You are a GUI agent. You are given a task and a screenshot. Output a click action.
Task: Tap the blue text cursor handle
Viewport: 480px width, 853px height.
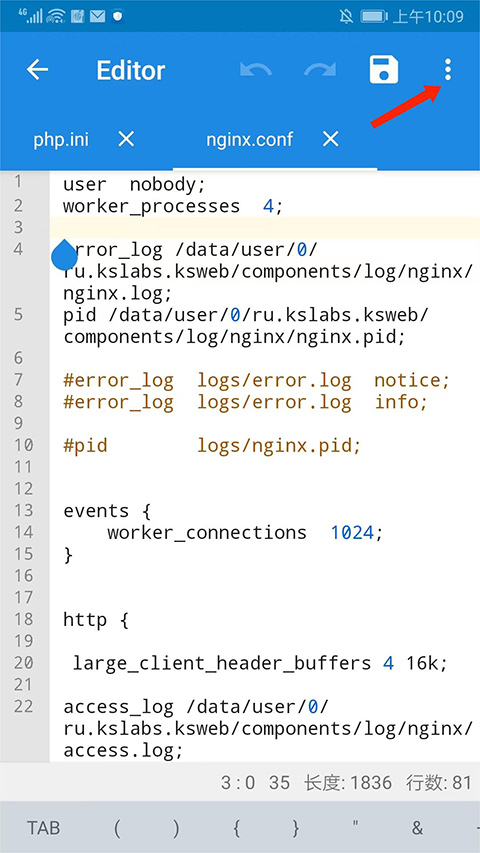tap(64, 255)
